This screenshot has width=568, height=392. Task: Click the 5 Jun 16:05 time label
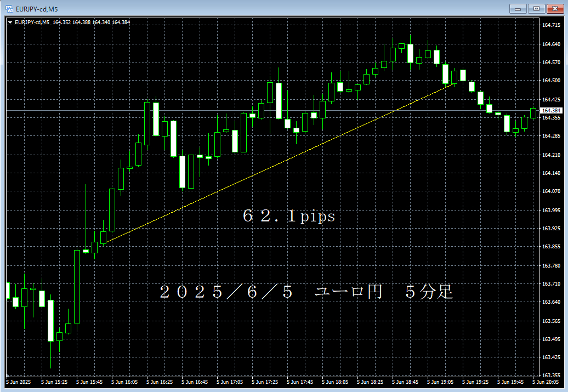[124, 382]
